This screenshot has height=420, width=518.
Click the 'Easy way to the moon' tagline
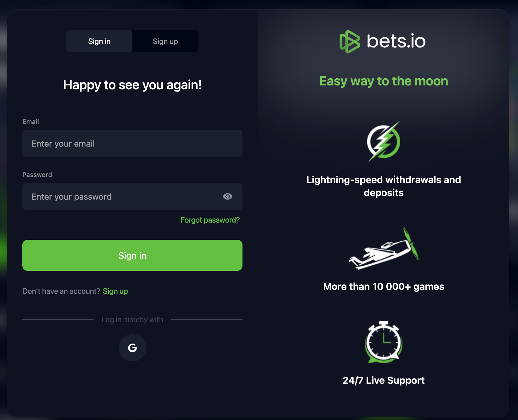383,81
